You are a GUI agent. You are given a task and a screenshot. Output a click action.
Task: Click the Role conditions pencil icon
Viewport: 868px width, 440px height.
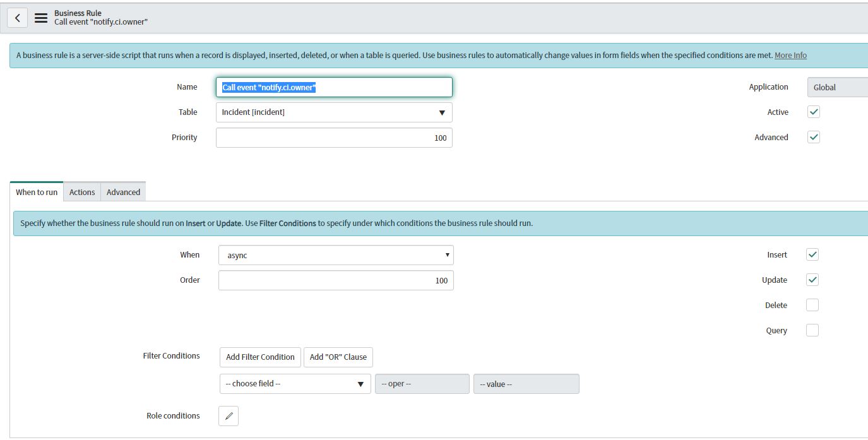(x=229, y=416)
